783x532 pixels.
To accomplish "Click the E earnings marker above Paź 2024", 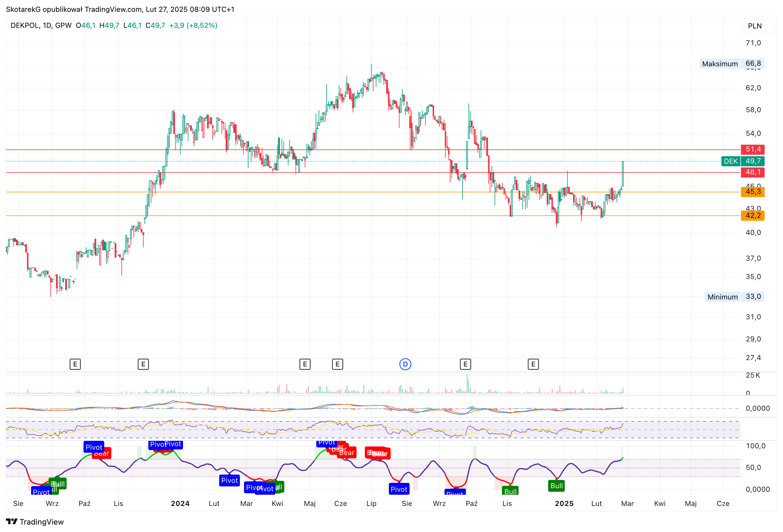I will (x=465, y=364).
